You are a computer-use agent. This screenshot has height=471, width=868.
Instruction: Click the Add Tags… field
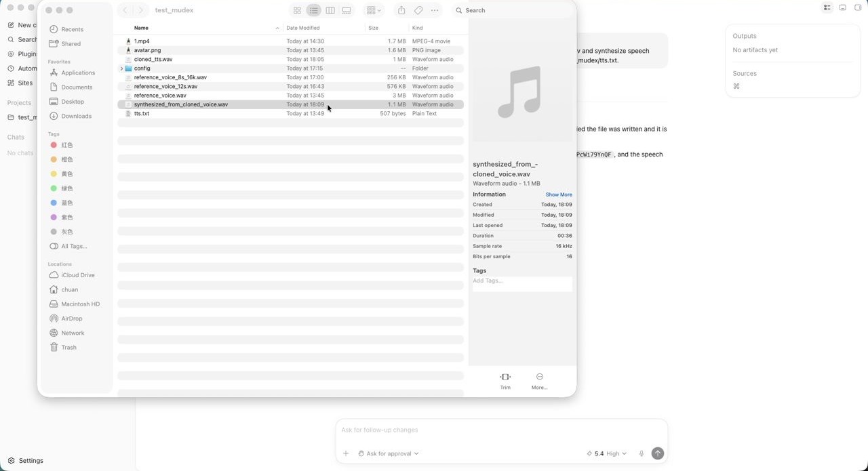coord(522,284)
